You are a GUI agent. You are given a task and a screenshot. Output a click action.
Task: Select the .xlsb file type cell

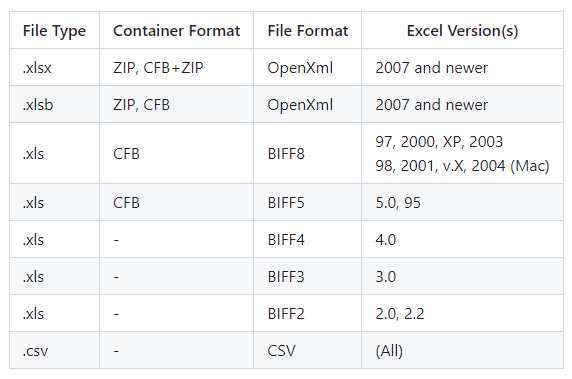pyautogui.click(x=54, y=105)
